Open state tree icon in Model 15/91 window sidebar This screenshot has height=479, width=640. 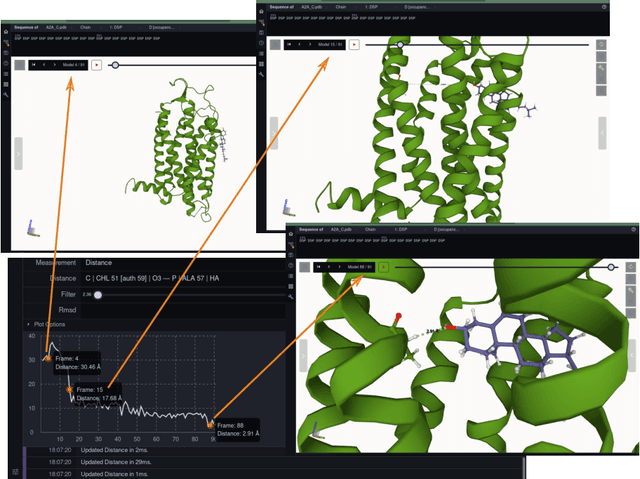(x=261, y=22)
